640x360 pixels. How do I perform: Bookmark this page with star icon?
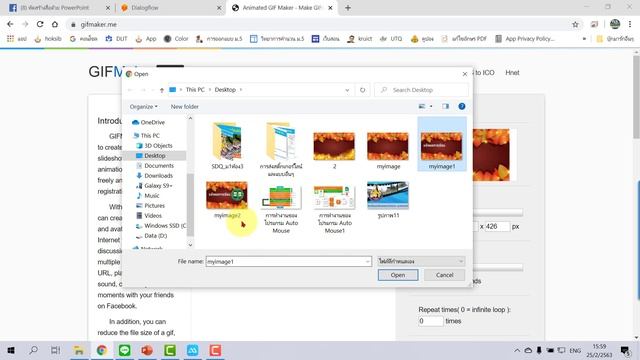tap(576, 24)
